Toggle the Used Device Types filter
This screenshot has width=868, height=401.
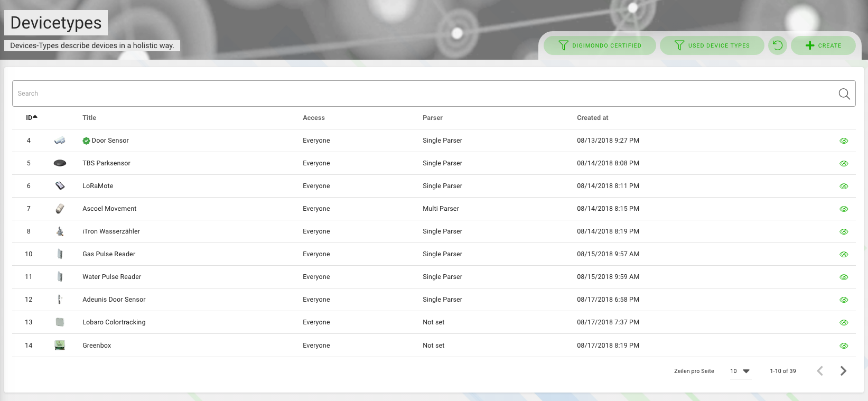(712, 45)
